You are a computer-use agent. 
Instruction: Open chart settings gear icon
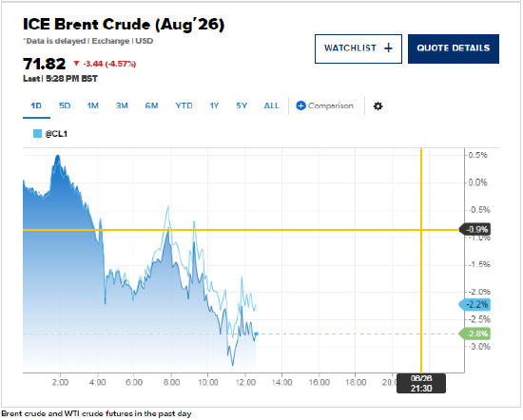(378, 106)
